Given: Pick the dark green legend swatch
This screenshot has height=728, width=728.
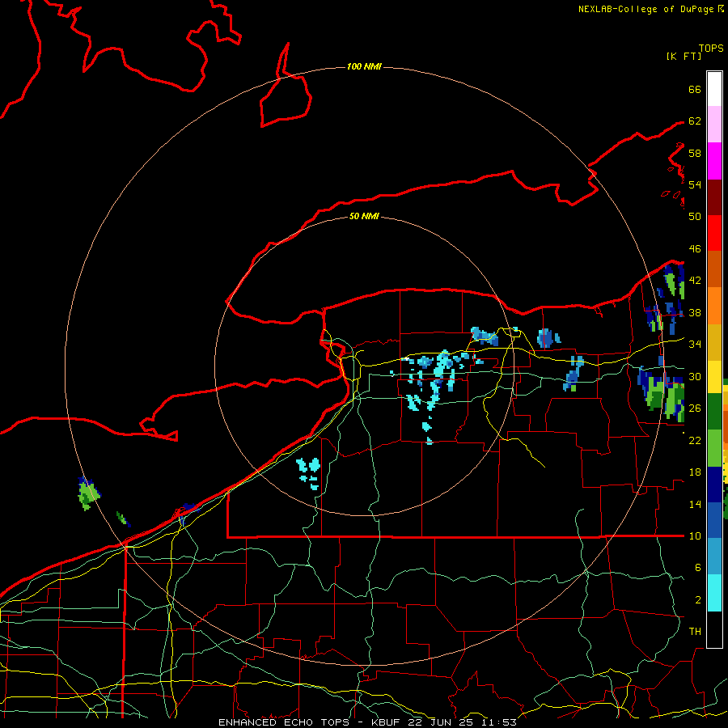Looking at the screenshot, I should pos(714,412).
